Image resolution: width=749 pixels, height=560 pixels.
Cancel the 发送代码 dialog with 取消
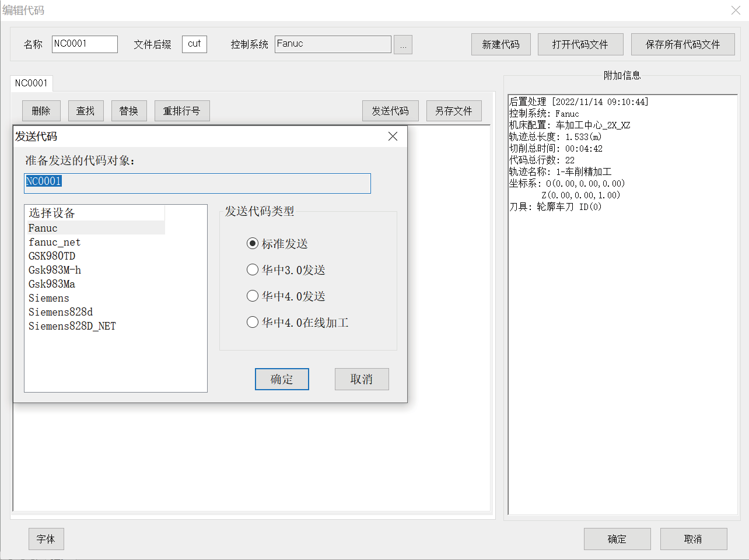362,379
